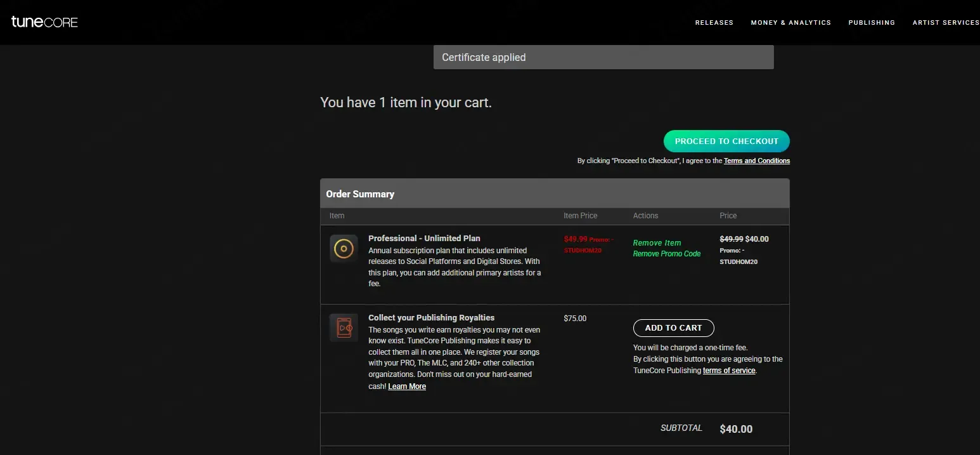This screenshot has height=455, width=980.
Task: Click the $40.00 subtotal amount
Action: pyautogui.click(x=736, y=429)
